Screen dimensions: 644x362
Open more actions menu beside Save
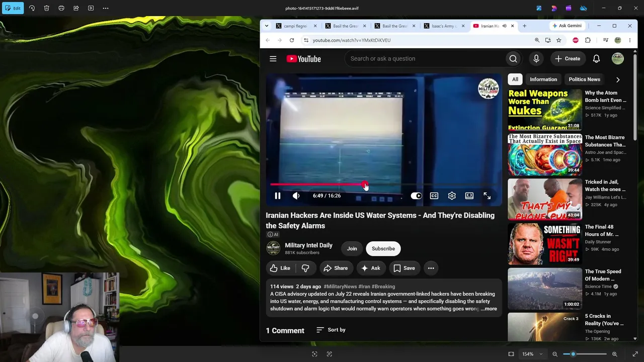click(431, 268)
